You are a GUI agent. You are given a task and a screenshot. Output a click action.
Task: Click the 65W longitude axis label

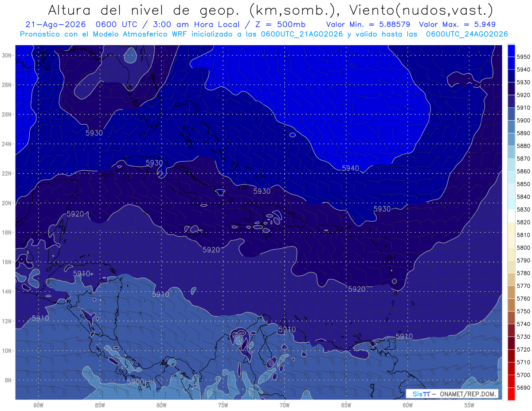tap(346, 405)
